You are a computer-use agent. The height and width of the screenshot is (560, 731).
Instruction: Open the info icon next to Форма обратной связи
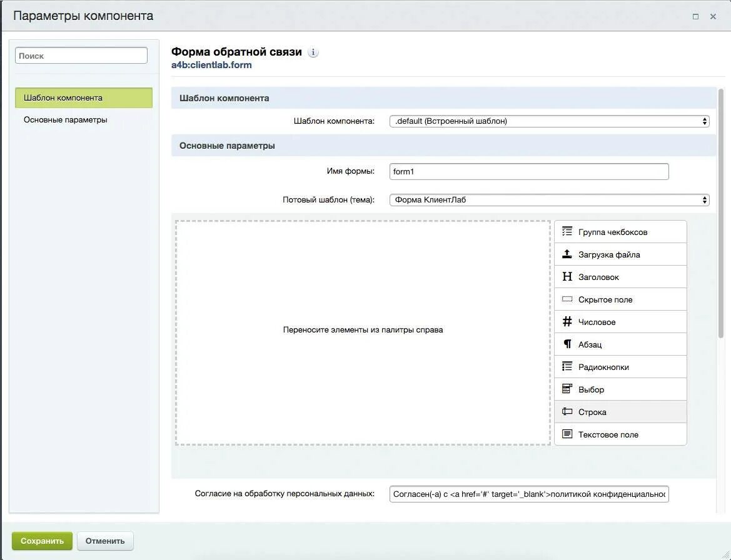(x=313, y=52)
